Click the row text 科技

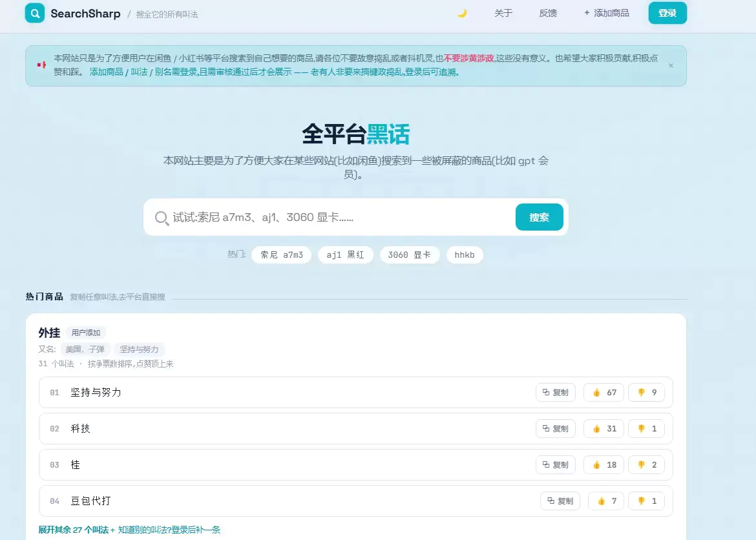click(x=81, y=429)
